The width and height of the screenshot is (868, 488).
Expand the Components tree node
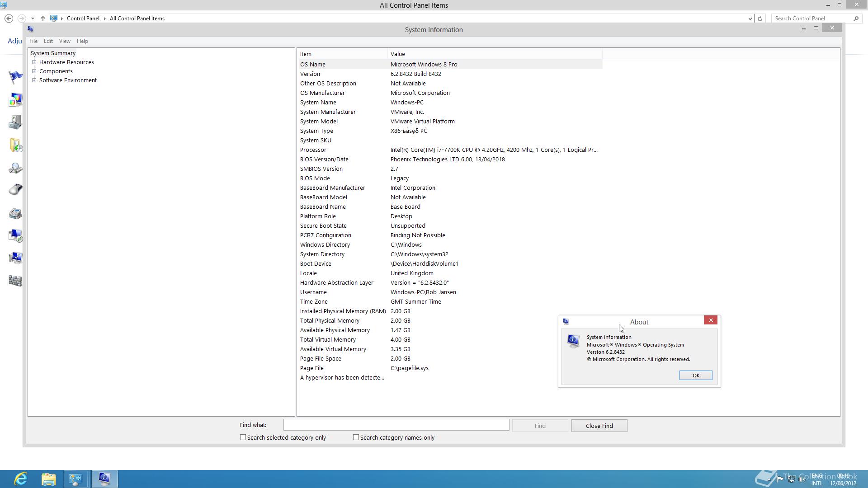(x=34, y=71)
